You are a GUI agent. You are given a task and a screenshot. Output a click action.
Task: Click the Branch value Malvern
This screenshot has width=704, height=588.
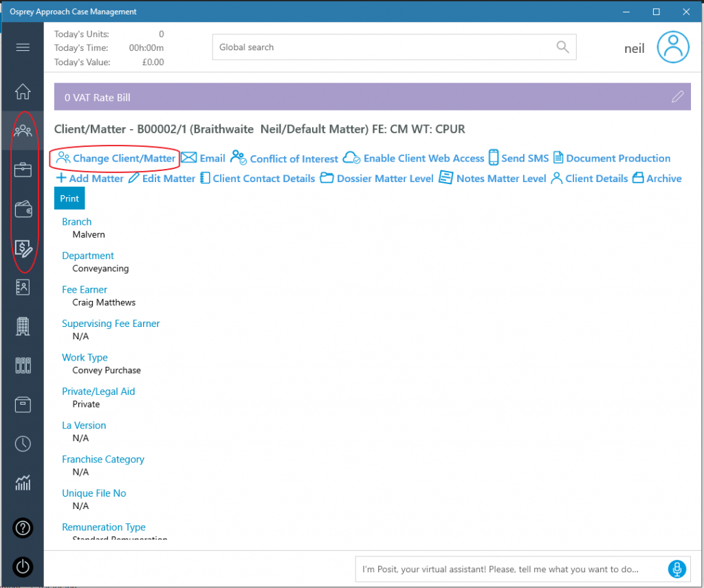coord(89,234)
